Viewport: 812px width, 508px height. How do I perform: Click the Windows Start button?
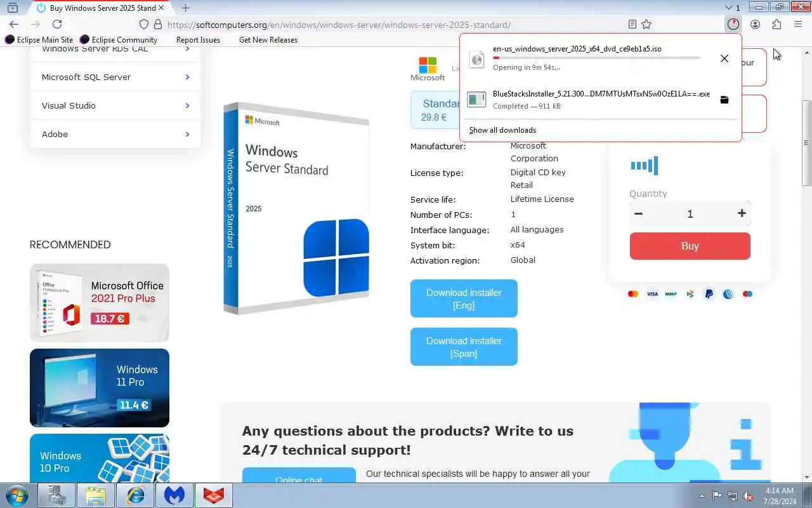pyautogui.click(x=17, y=495)
